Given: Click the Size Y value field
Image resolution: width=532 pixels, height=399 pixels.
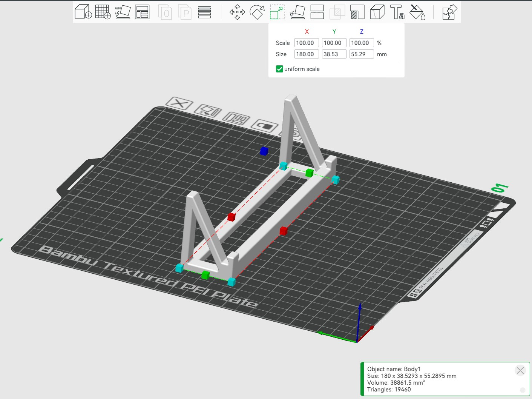Looking at the screenshot, I should (334, 54).
